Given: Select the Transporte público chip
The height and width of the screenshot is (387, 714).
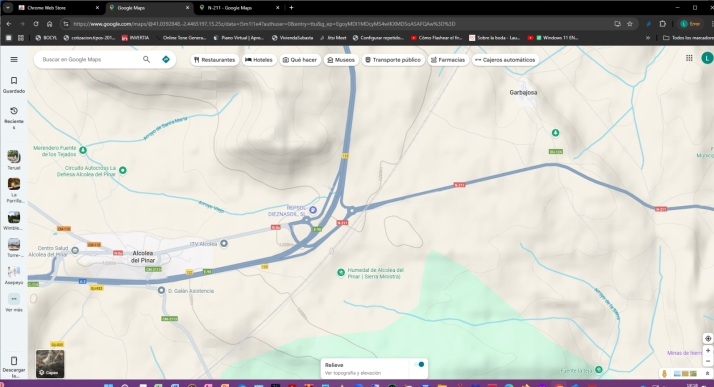Looking at the screenshot, I should (393, 60).
